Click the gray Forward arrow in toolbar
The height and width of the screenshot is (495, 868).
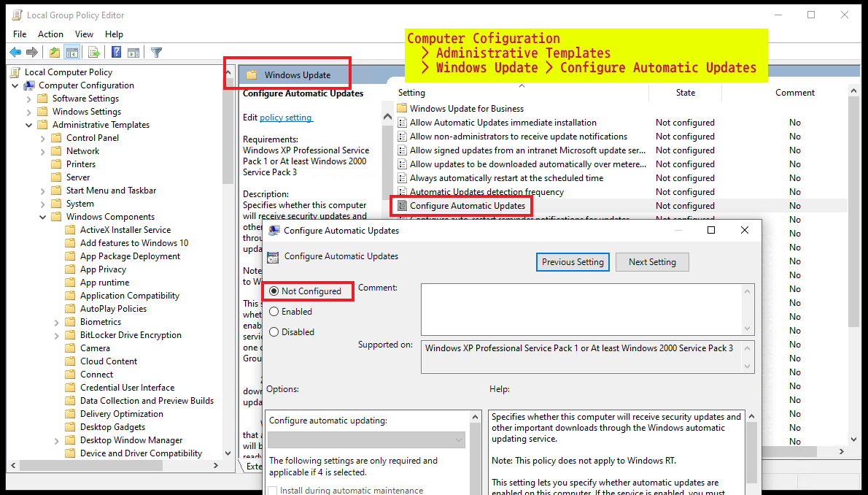32,52
